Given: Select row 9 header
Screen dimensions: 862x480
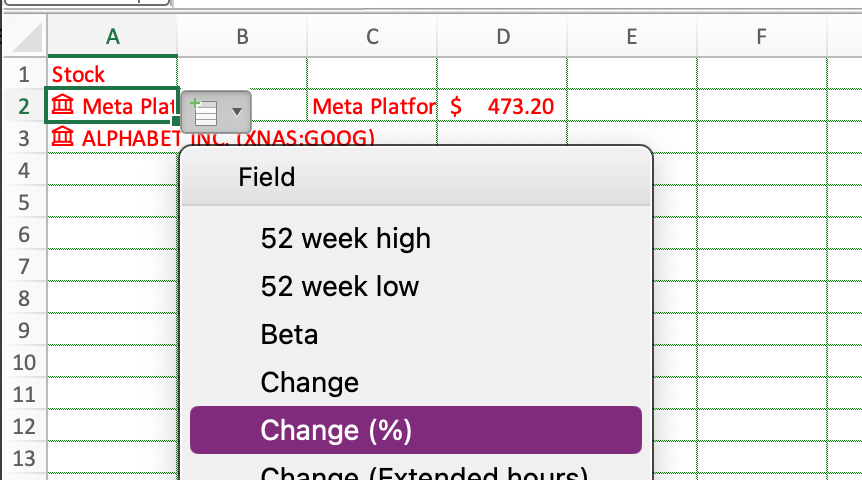Looking at the screenshot, I should point(24,330).
